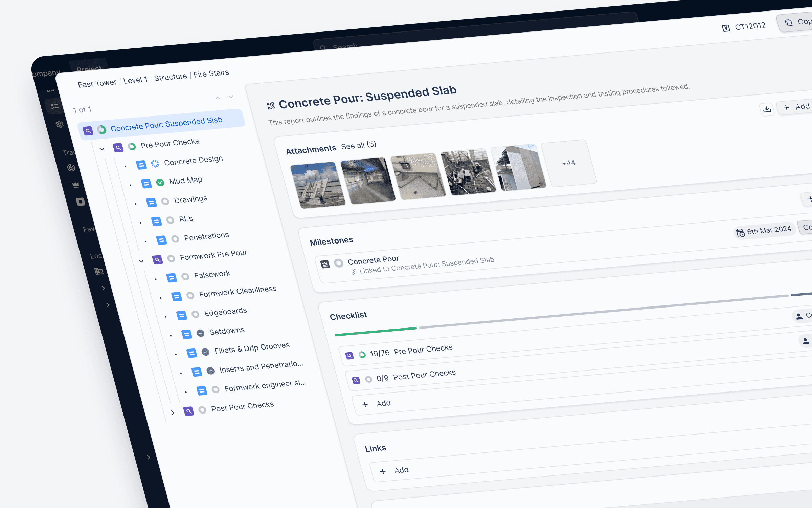Click the calendar icon by 6th Mar 2024
Viewport: 812px width, 508px height.
740,233
